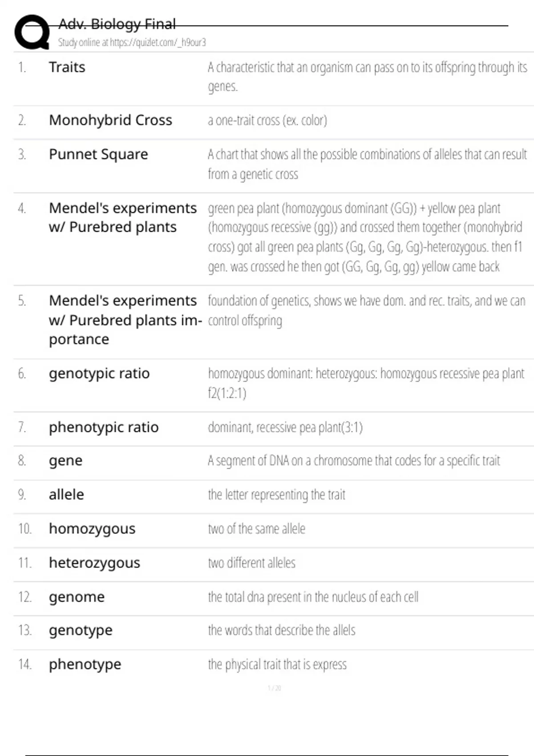Click the definition 'two of the same allele'
This screenshot has width=534, height=756.
coord(257,529)
